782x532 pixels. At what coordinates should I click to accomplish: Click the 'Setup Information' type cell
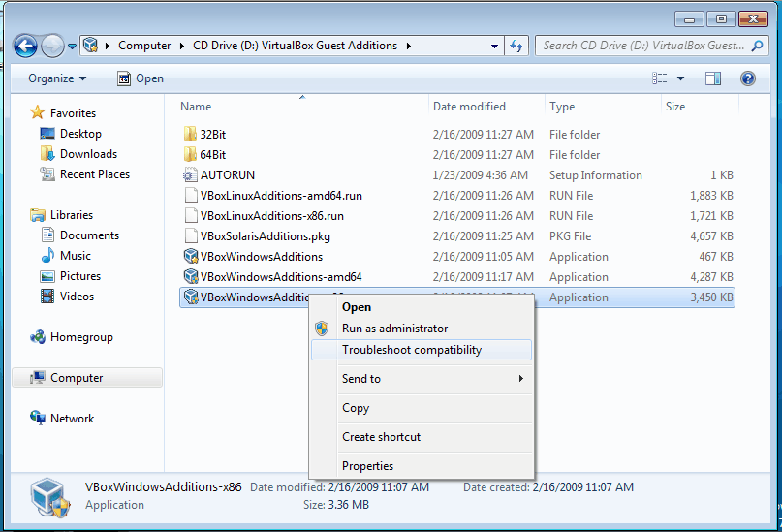pyautogui.click(x=596, y=175)
